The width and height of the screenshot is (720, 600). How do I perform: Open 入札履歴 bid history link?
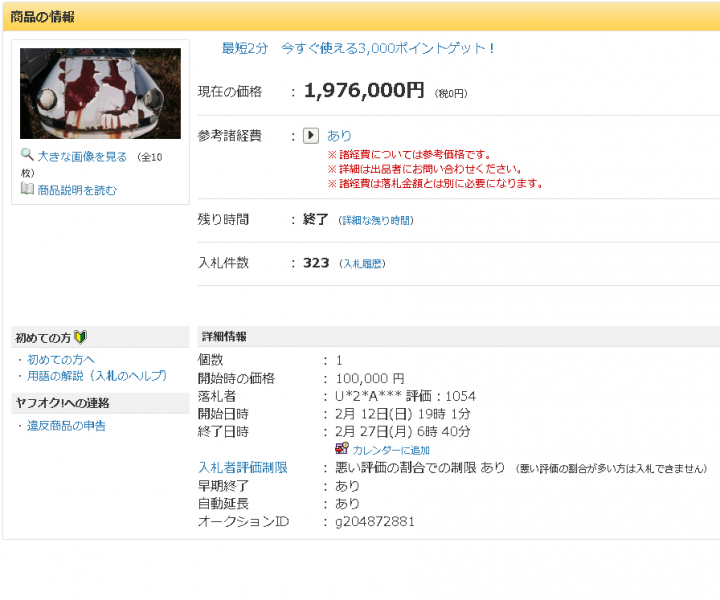click(x=363, y=264)
